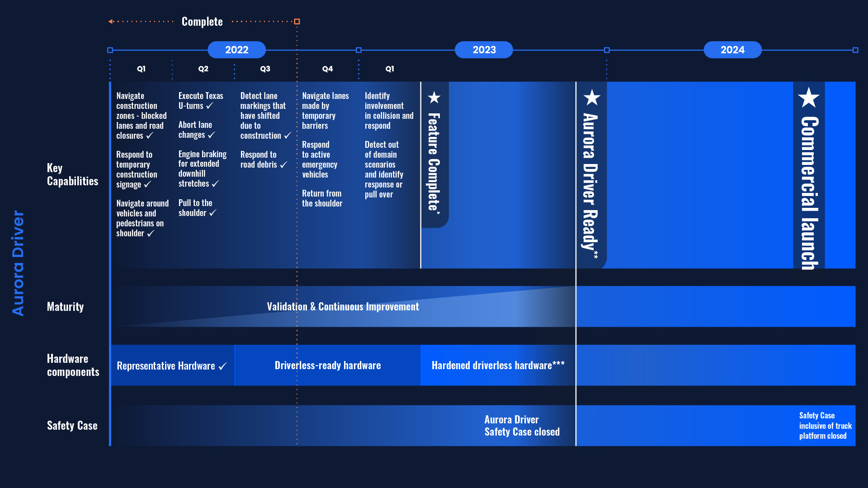Click the Hardened driverless hardware segment
The height and width of the screenshot is (488, 868).
point(498,365)
